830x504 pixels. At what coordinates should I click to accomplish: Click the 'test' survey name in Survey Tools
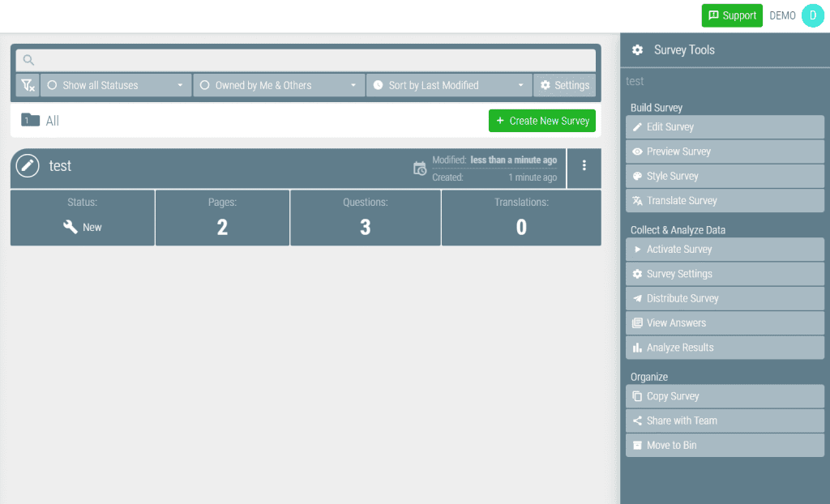(635, 82)
